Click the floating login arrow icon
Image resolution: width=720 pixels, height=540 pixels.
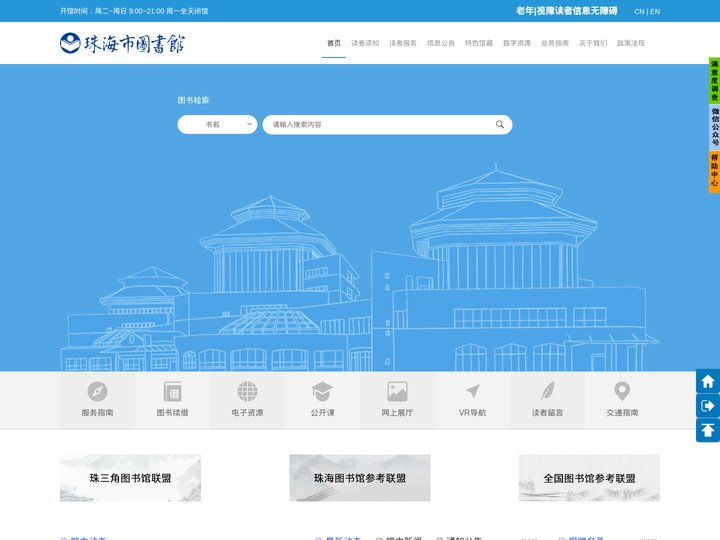pyautogui.click(x=708, y=405)
